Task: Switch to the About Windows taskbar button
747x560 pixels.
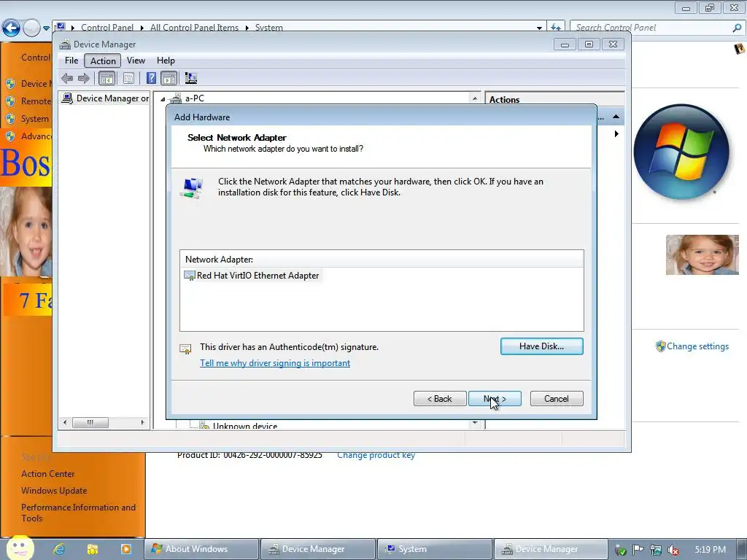Action: tap(201, 549)
